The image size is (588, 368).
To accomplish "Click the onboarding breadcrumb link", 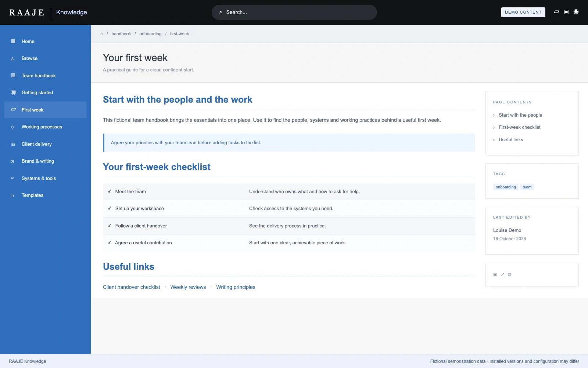I will click(x=150, y=34).
